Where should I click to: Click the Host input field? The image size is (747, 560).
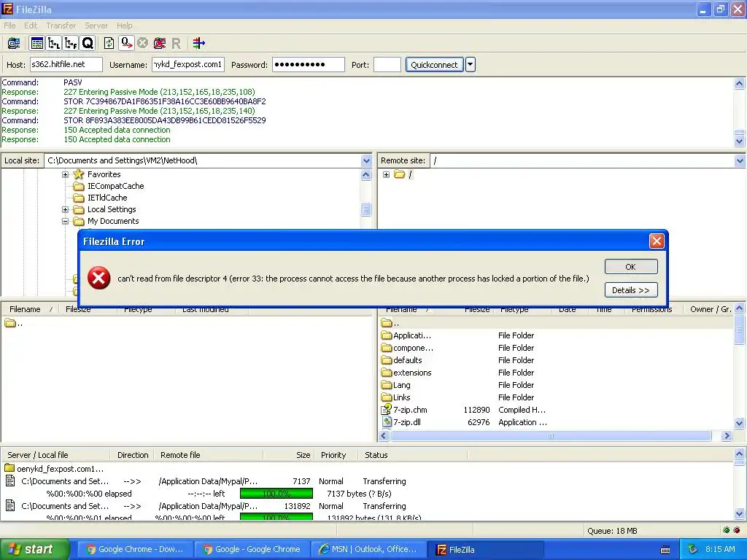click(66, 64)
